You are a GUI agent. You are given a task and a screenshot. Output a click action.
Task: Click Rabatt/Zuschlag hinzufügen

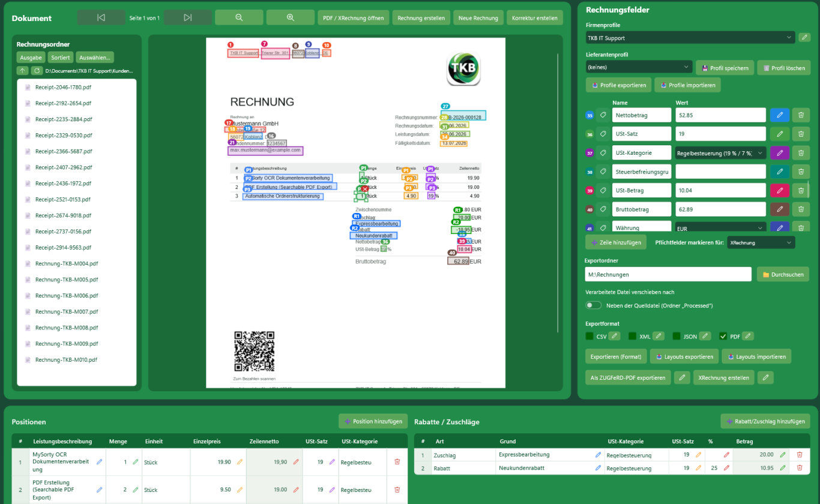765,421
